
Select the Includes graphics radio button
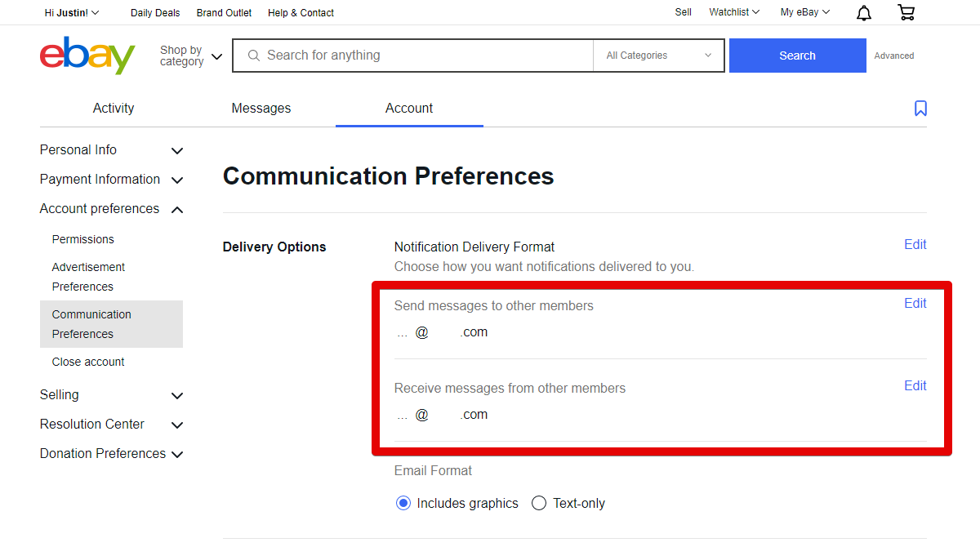click(403, 503)
